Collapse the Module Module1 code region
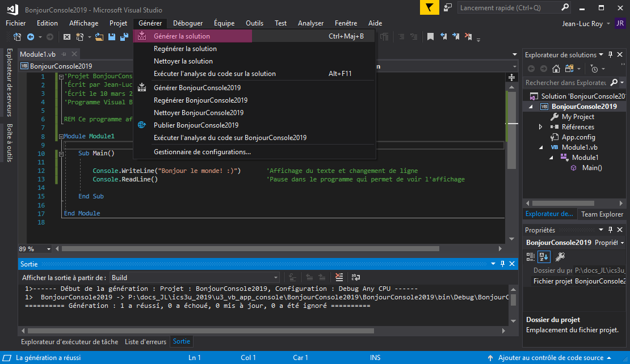This screenshot has width=630, height=364. (61, 137)
